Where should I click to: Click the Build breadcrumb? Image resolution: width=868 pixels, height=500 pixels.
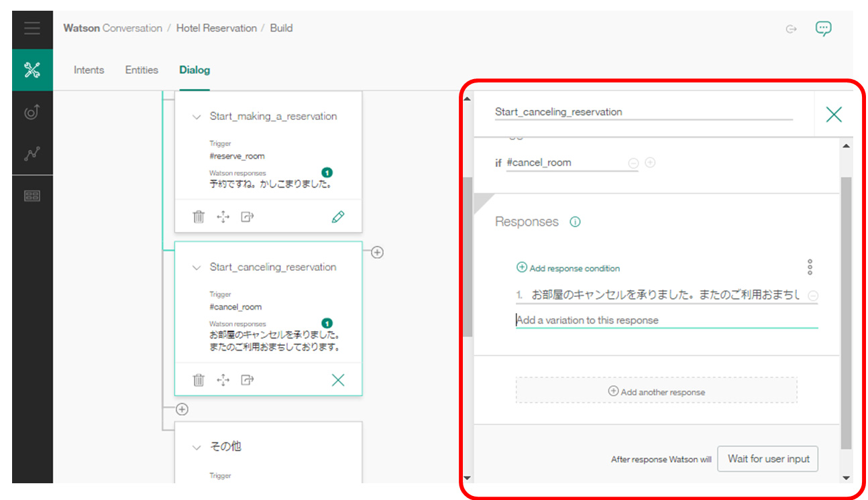coord(281,28)
